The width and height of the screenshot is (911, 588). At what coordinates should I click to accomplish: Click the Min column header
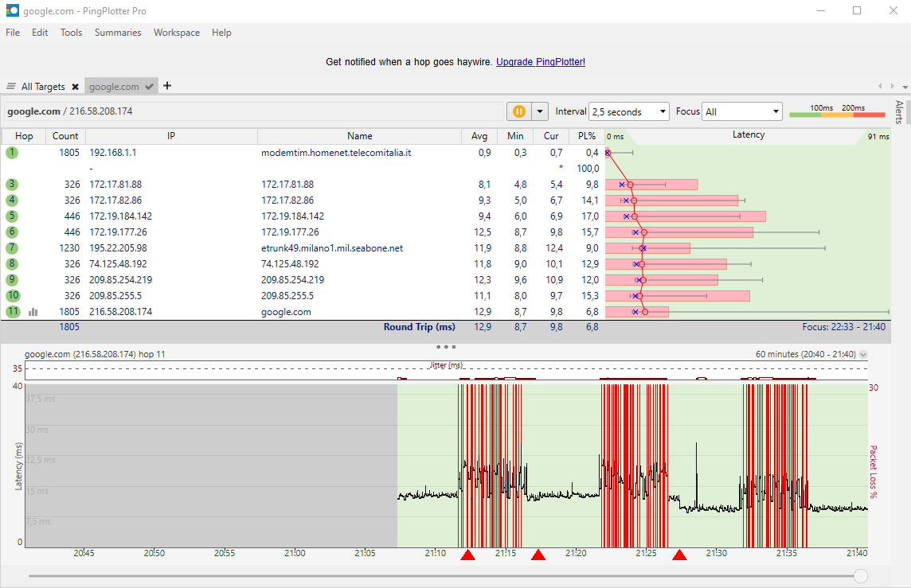515,136
